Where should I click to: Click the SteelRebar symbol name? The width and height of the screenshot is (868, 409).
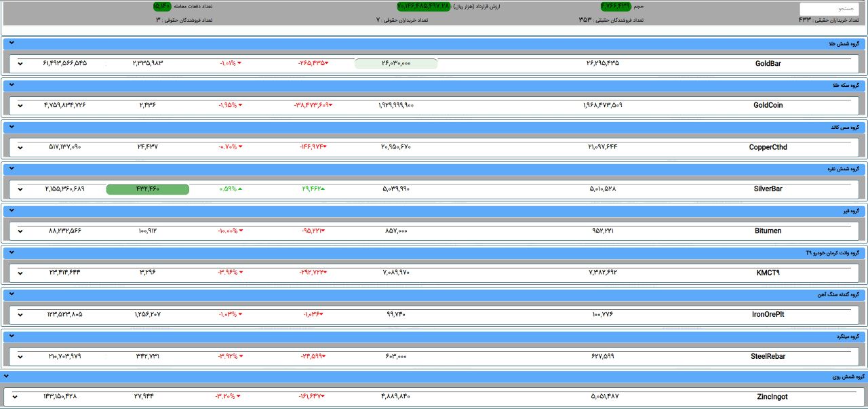768,356
